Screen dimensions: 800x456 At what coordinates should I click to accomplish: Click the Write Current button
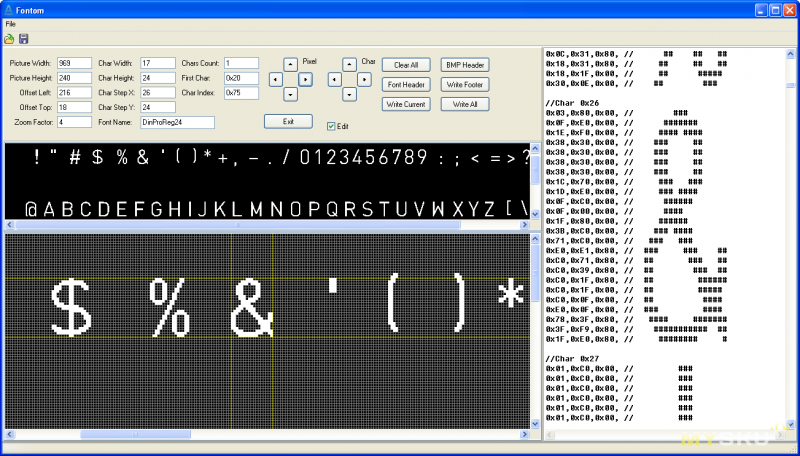pyautogui.click(x=406, y=104)
